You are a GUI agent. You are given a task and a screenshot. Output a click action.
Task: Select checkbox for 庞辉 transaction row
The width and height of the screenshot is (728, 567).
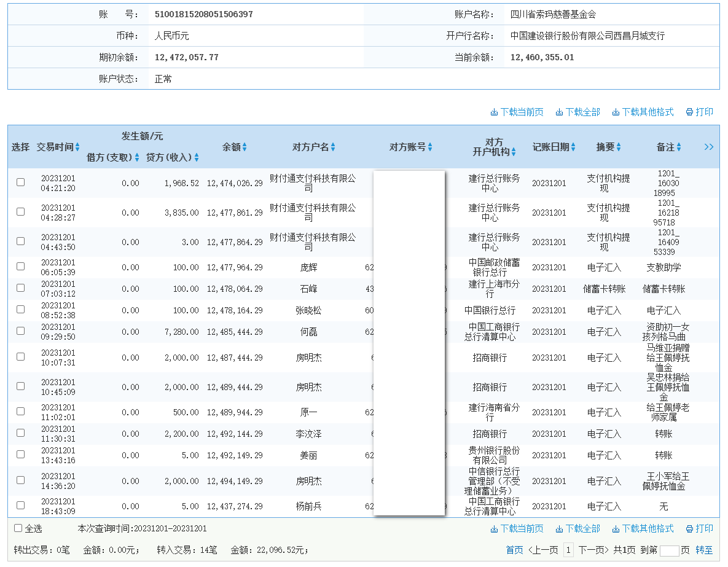pos(20,267)
